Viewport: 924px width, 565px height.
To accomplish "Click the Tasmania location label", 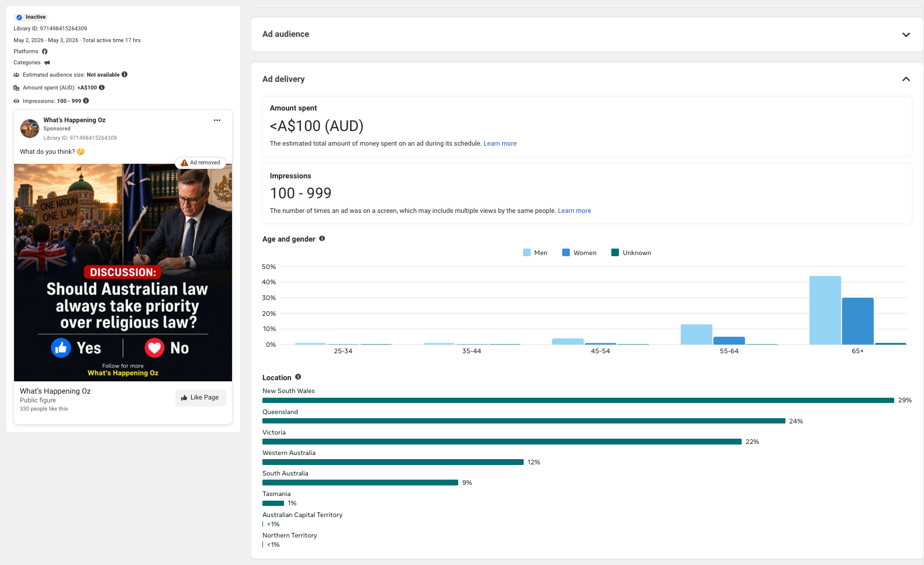I will [276, 494].
